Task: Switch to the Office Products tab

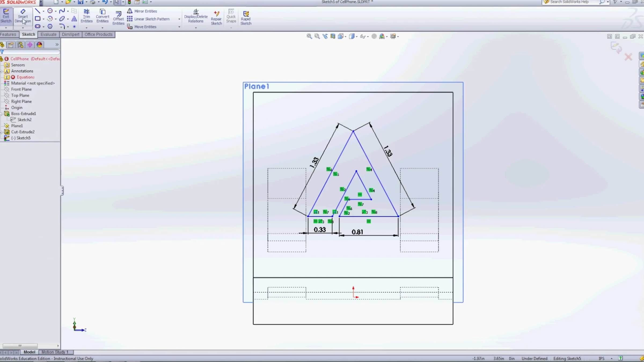Action: (98, 34)
